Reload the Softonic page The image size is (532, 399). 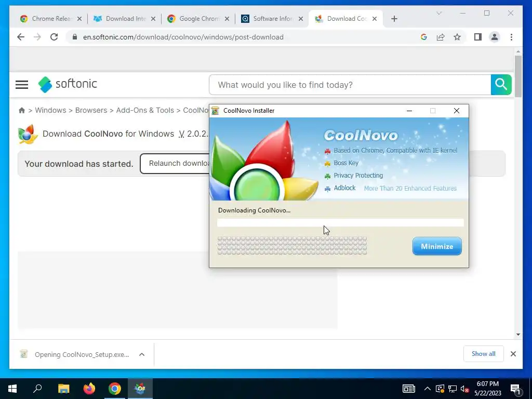pyautogui.click(x=54, y=37)
